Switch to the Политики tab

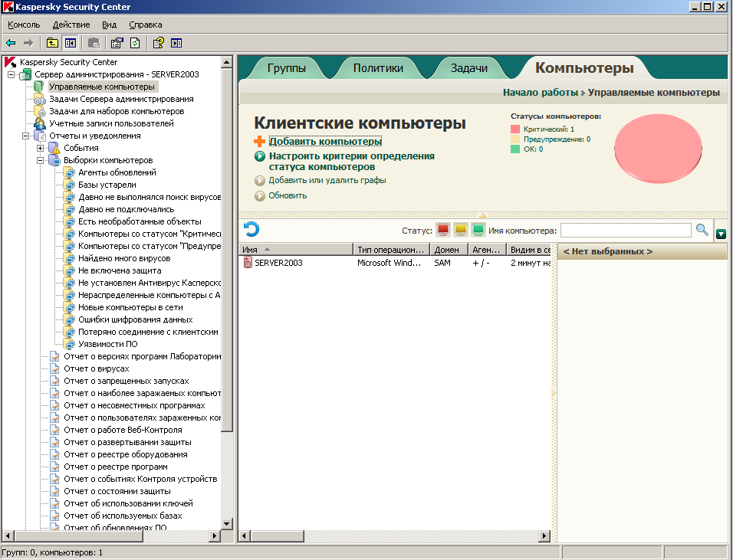378,68
